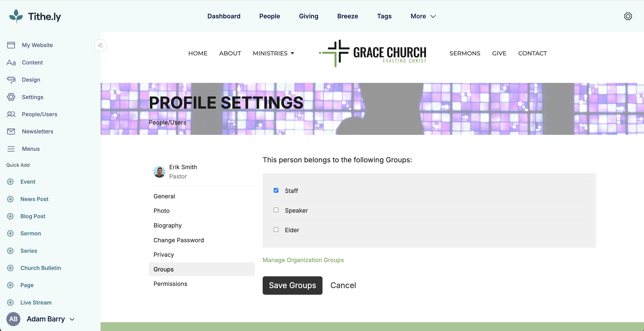
Task: Open Settings from the left sidebar gear icon
Action: [x=11, y=97]
